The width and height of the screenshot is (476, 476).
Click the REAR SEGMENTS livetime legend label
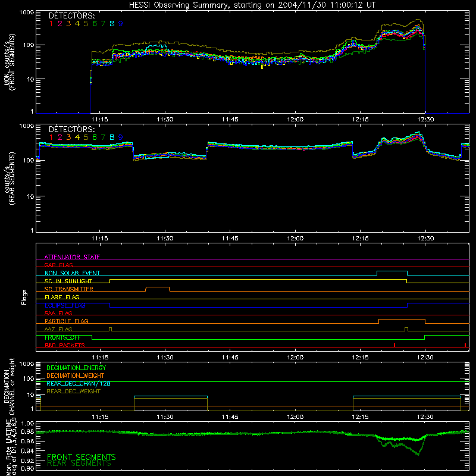click(79, 464)
